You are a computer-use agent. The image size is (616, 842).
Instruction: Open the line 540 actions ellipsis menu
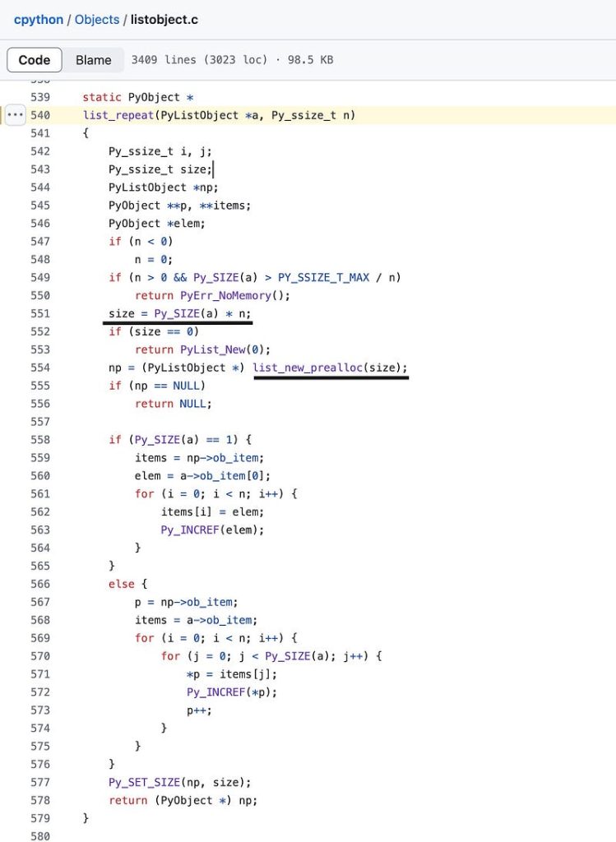(16, 115)
